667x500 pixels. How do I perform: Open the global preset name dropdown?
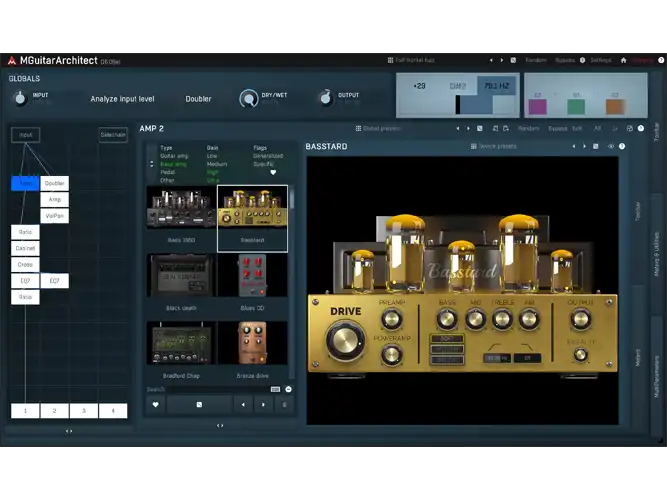pyautogui.click(x=415, y=60)
